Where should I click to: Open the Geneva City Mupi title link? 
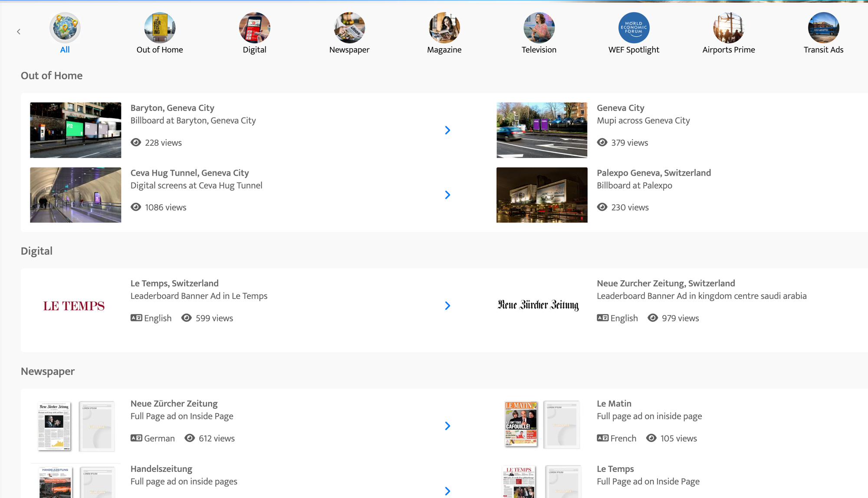[x=620, y=108]
